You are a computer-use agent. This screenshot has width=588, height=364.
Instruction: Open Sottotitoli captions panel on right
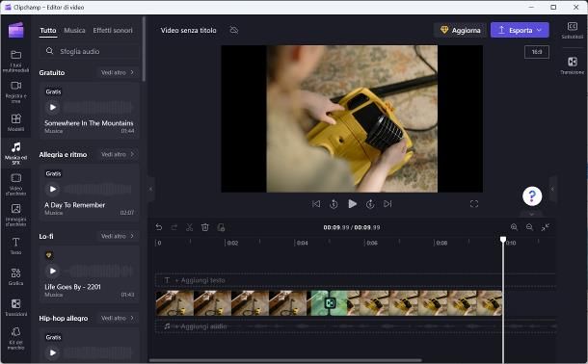(x=573, y=30)
